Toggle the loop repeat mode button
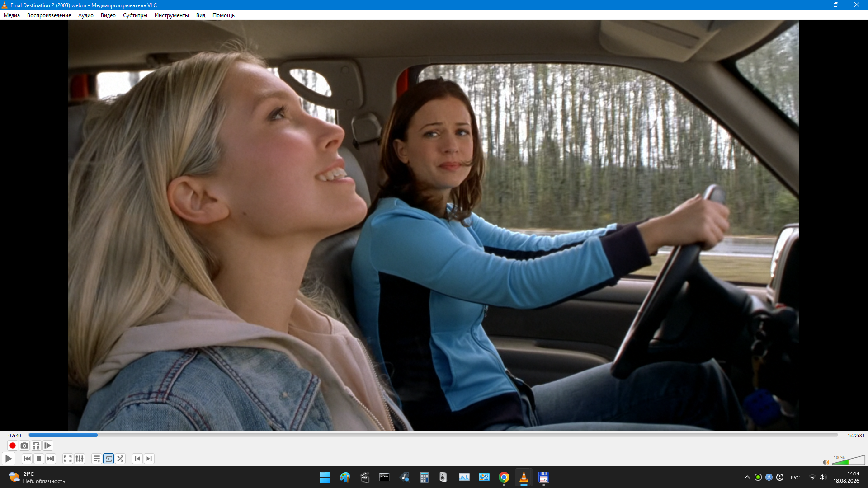868x488 pixels. coord(108,459)
